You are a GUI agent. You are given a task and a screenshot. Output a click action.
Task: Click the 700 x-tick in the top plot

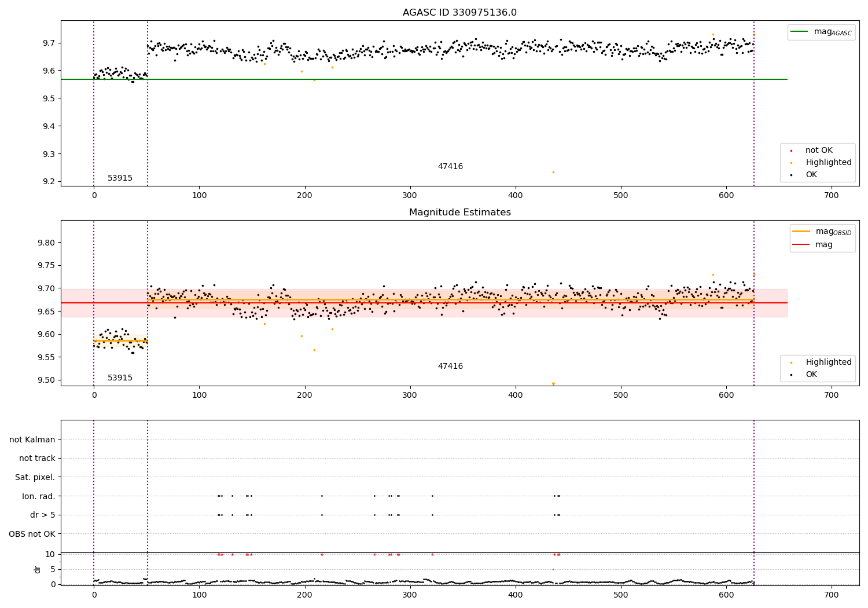point(831,196)
